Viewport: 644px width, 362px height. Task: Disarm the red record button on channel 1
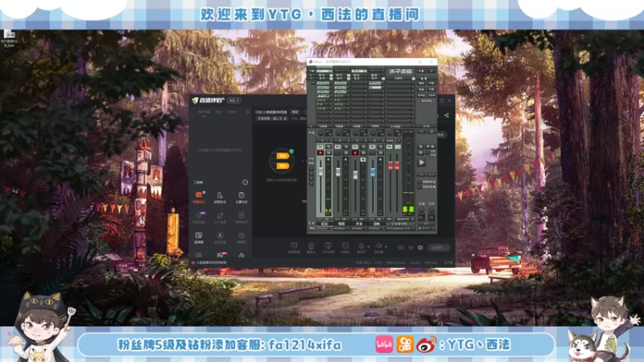320,153
